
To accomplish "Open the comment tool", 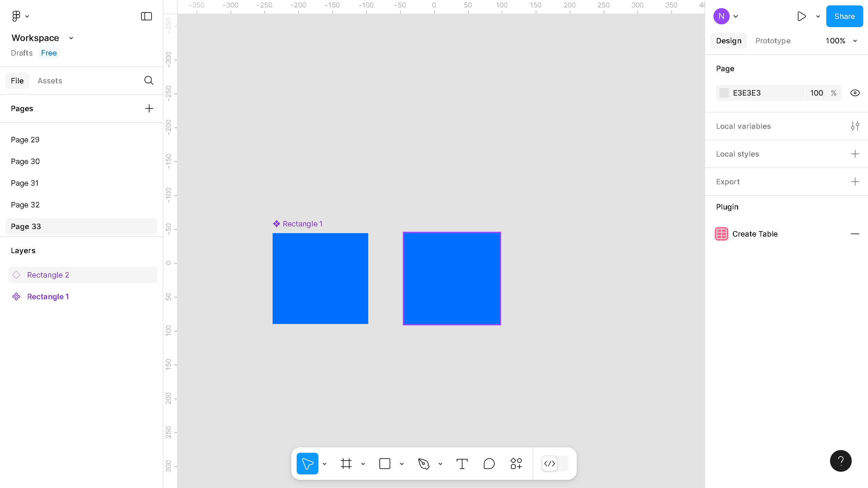I will (x=489, y=463).
